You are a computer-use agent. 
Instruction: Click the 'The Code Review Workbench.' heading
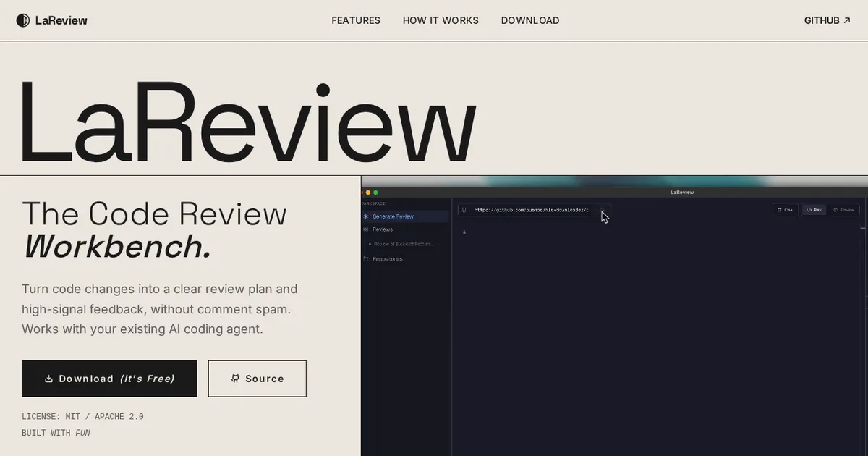[154, 230]
